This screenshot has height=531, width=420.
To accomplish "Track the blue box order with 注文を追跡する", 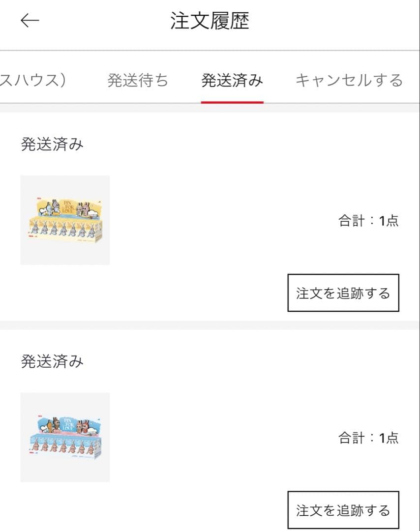I will tap(343, 510).
